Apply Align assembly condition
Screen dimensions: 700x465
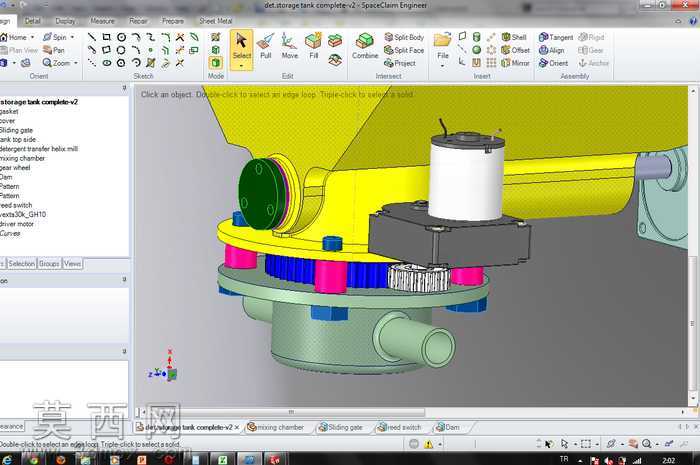coord(552,50)
